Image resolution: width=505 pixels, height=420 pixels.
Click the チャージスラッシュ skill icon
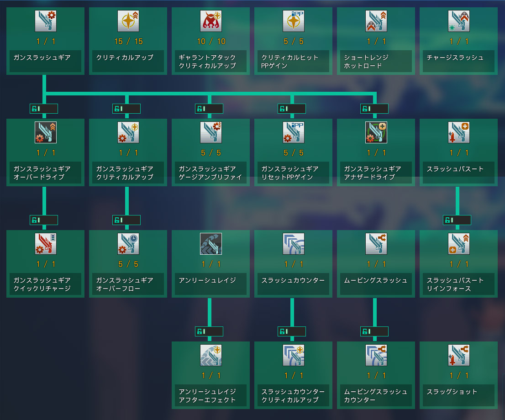click(x=459, y=21)
